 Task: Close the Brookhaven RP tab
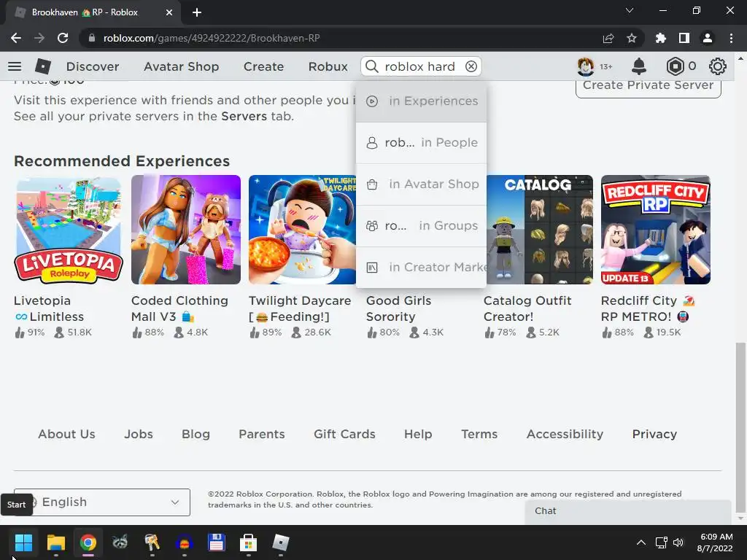169,12
